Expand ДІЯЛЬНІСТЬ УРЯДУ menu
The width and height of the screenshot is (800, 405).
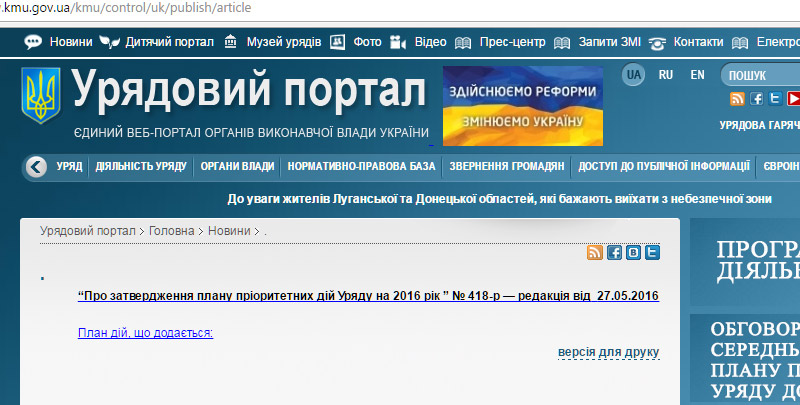tap(141, 166)
